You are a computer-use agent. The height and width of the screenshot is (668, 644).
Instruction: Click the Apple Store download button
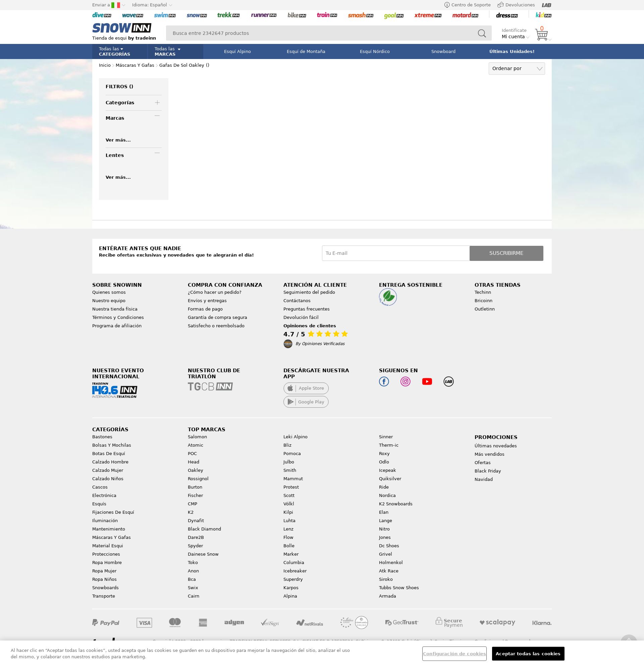(x=306, y=388)
